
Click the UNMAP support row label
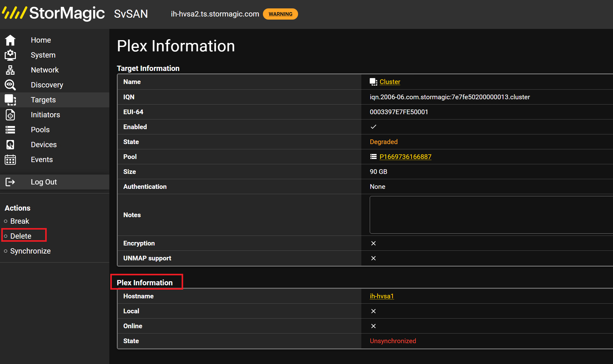click(147, 258)
